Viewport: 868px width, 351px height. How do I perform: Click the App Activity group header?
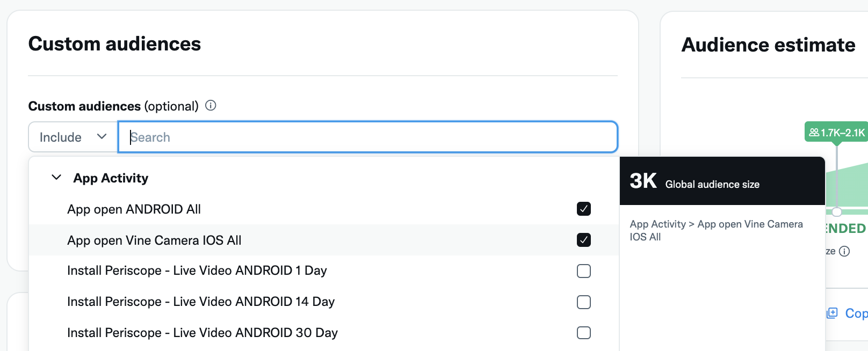click(111, 178)
